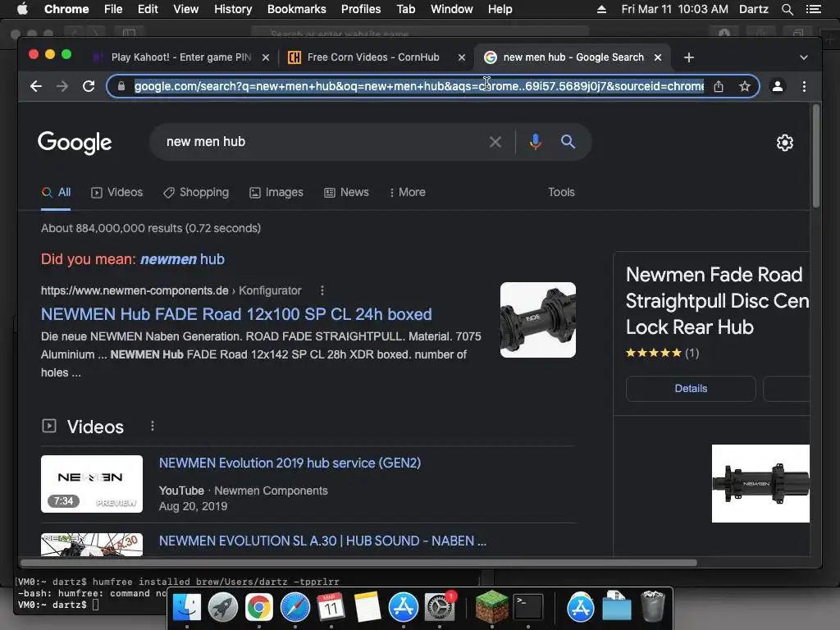Click the forward navigation arrow
Screen dimensions: 840x630
click(x=62, y=86)
